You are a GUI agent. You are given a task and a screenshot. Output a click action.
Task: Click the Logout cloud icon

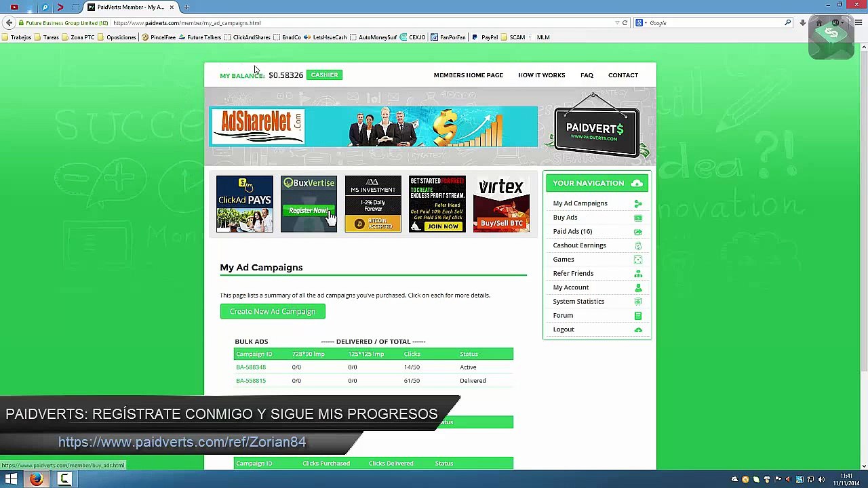tap(637, 329)
